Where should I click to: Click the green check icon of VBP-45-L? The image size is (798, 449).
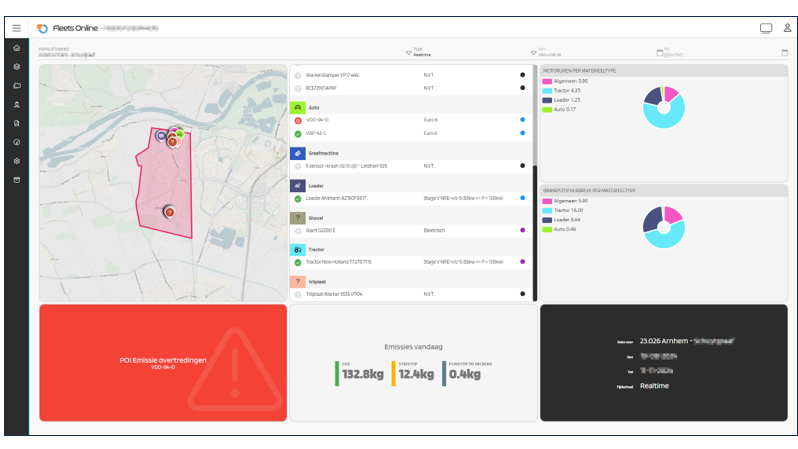[298, 134]
